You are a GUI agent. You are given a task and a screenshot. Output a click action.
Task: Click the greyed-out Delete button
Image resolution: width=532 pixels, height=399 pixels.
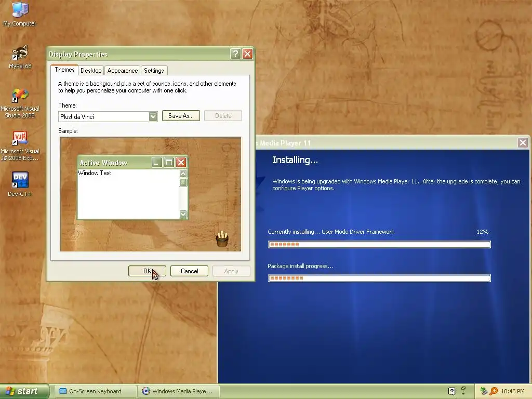pyautogui.click(x=223, y=116)
